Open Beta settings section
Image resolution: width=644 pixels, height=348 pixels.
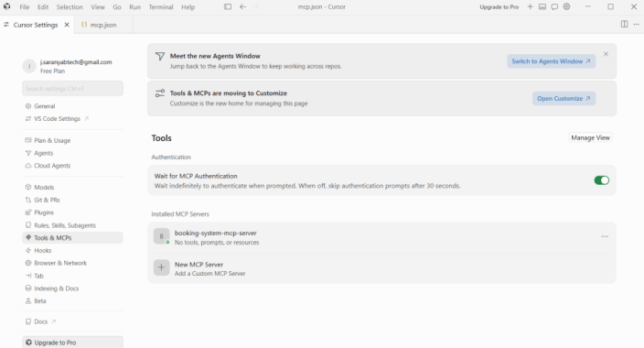tap(40, 301)
